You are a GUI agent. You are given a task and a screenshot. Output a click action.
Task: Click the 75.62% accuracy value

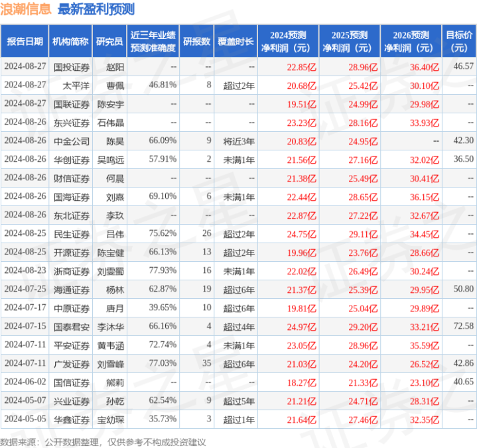click(163, 233)
